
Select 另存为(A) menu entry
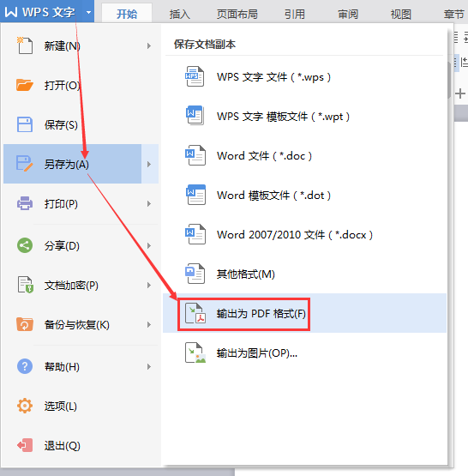coord(73,164)
